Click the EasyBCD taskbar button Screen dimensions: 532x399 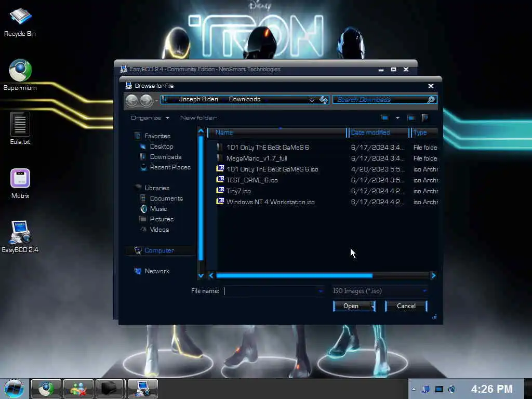[x=142, y=389]
